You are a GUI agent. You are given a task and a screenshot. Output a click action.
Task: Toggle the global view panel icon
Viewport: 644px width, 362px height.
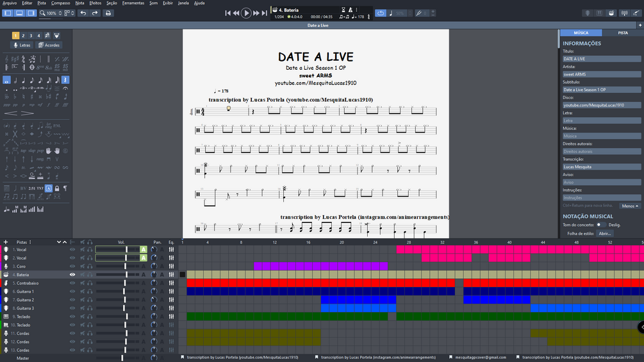click(19, 13)
